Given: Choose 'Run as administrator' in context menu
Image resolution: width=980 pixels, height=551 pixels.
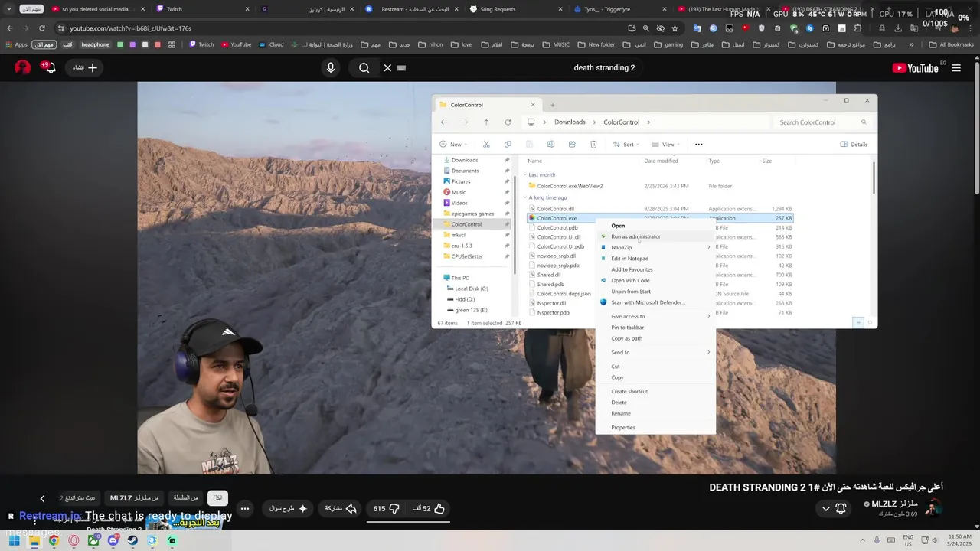Looking at the screenshot, I should click(x=655, y=237).
